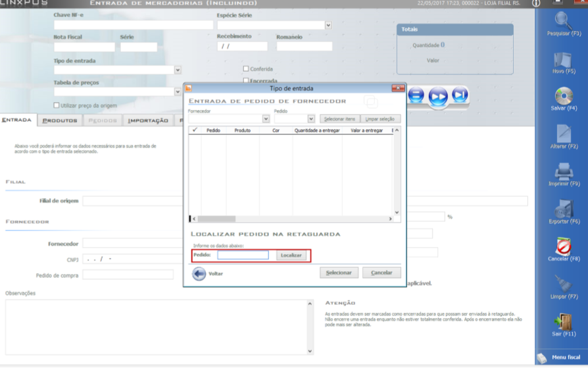The image size is (588, 370).
Task: Expand the Fornecedor dropdown in dialog
Action: point(266,119)
